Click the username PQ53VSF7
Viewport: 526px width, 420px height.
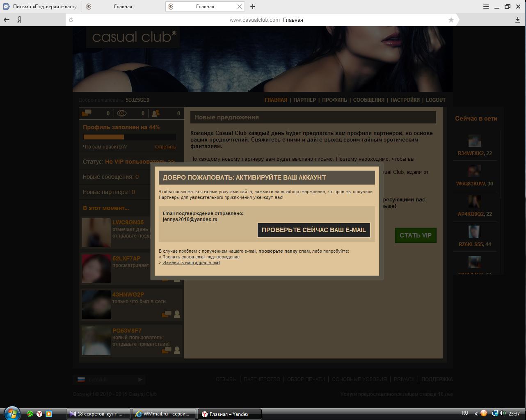tap(127, 331)
